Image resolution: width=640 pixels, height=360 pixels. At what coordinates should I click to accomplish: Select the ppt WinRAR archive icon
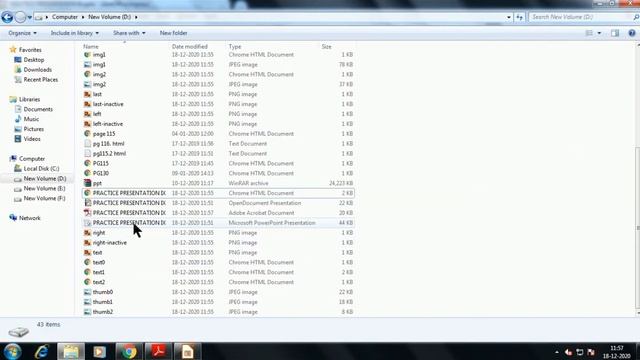[x=87, y=183]
